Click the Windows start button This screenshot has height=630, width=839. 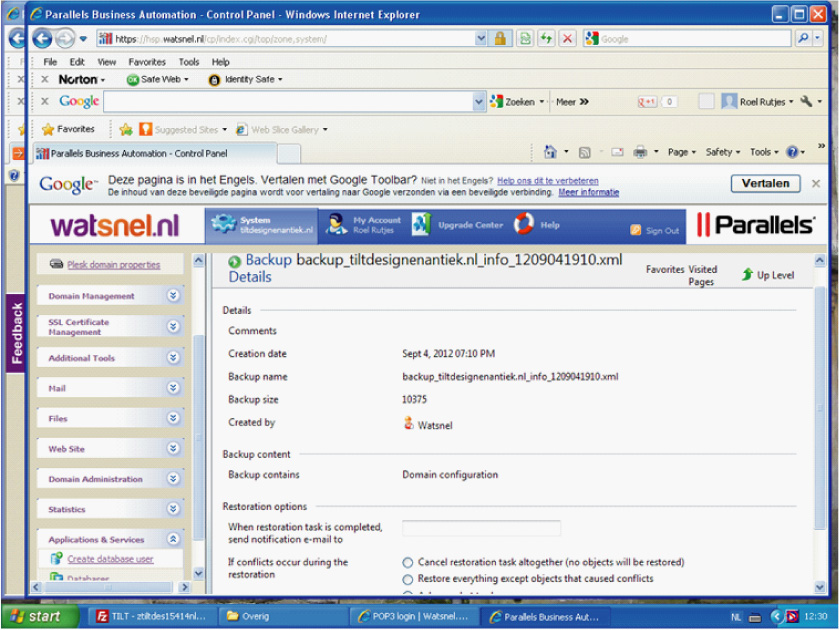pos(41,616)
